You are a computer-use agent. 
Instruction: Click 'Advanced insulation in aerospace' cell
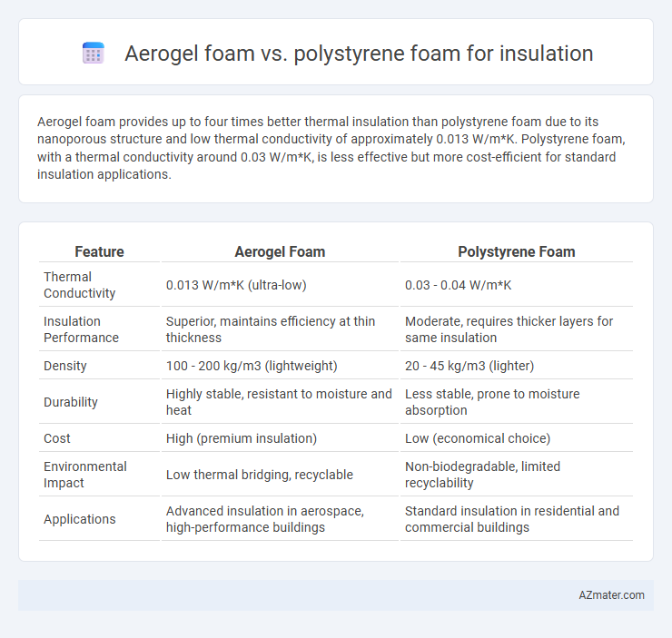280,519
